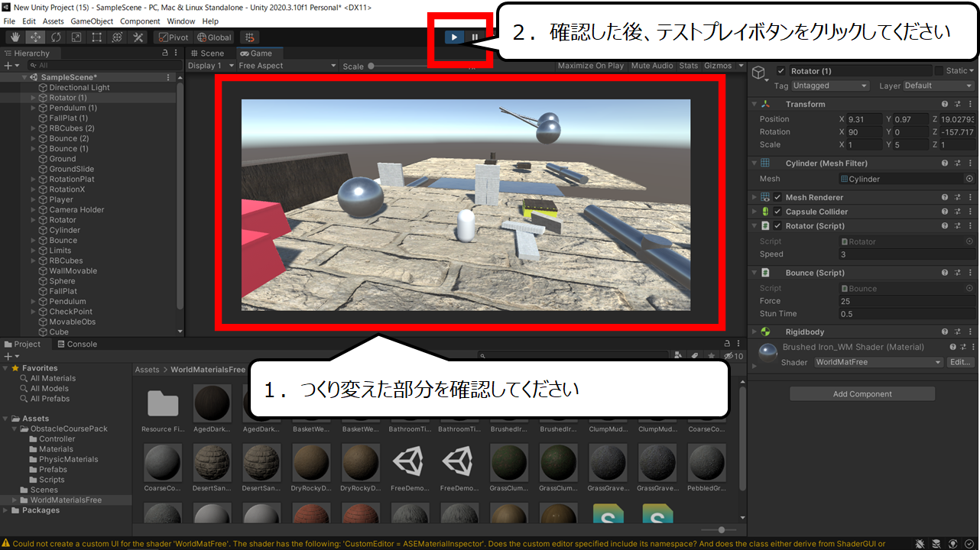Select the Rotate tool
Screen dimensions: 980x550
pyautogui.click(x=56, y=37)
